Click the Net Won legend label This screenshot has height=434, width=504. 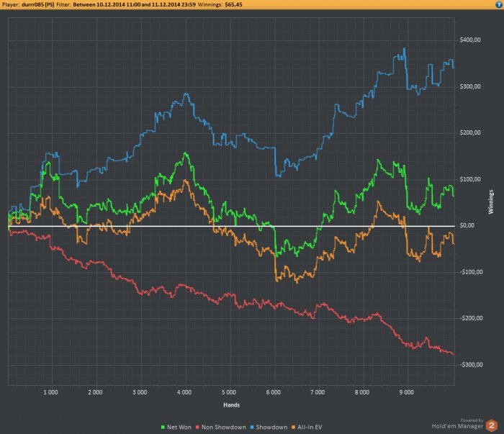[179, 428]
